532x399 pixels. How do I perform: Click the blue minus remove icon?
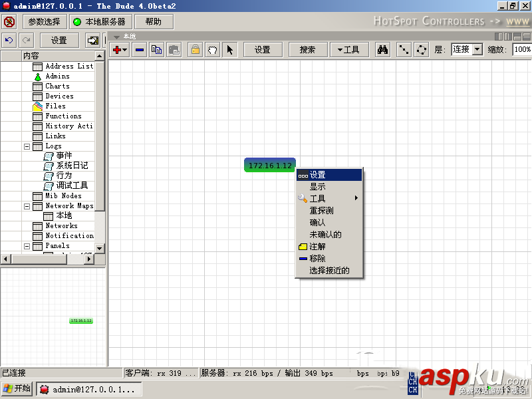[139, 50]
